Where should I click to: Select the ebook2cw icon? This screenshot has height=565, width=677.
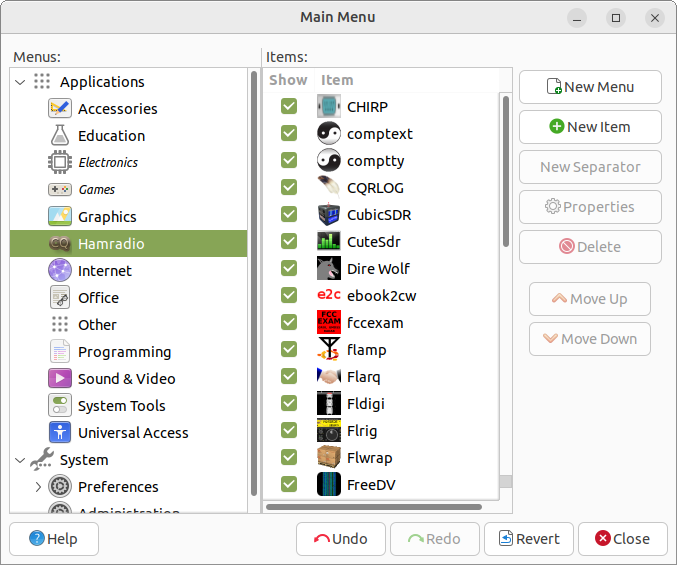[x=328, y=296]
